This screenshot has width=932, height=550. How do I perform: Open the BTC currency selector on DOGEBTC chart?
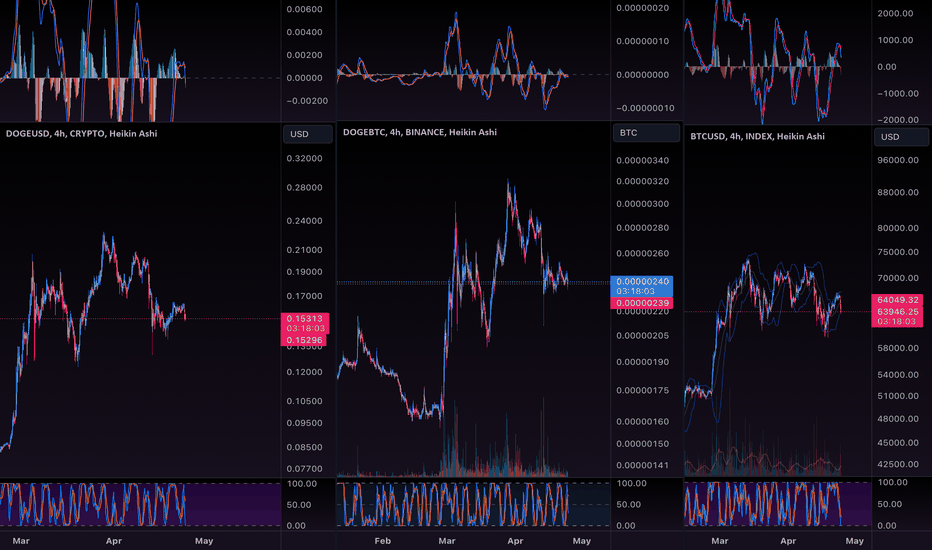pos(646,133)
